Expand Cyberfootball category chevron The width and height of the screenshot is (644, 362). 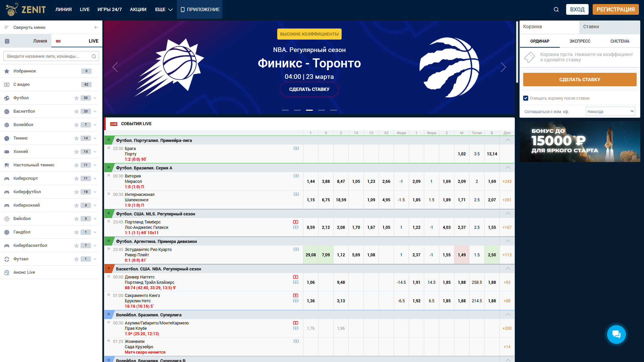tap(95, 192)
